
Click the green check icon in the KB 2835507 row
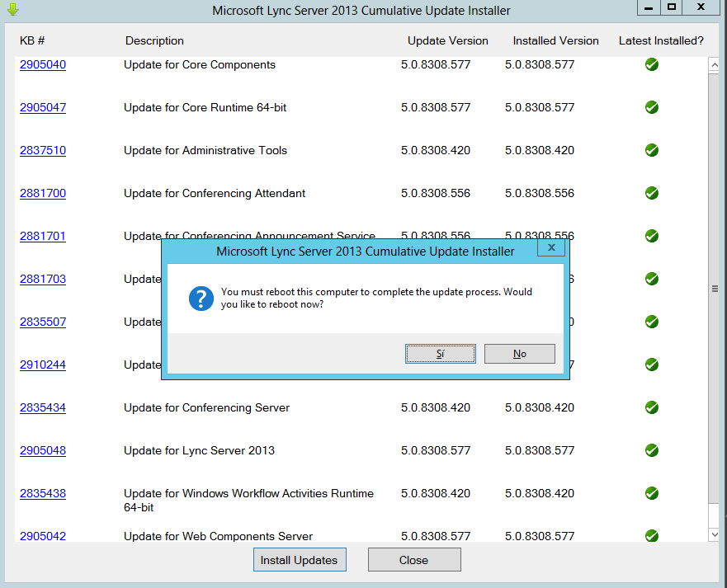coord(651,322)
